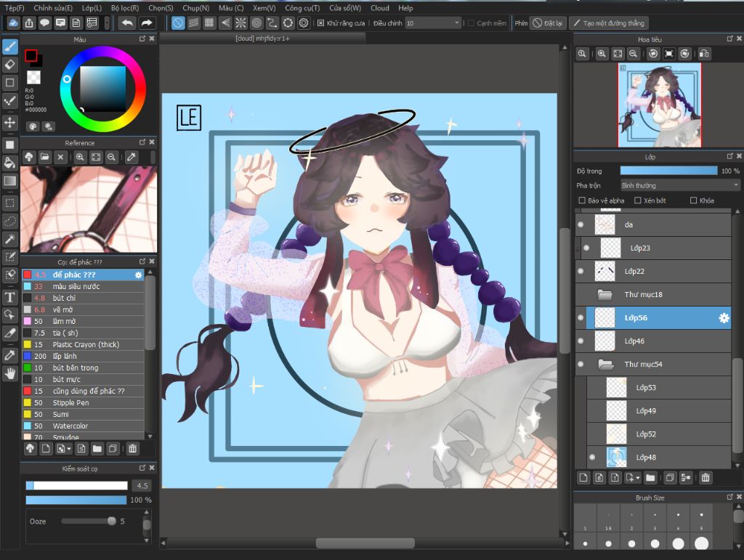Open the add-layer type dropdown arrow

coord(638,478)
